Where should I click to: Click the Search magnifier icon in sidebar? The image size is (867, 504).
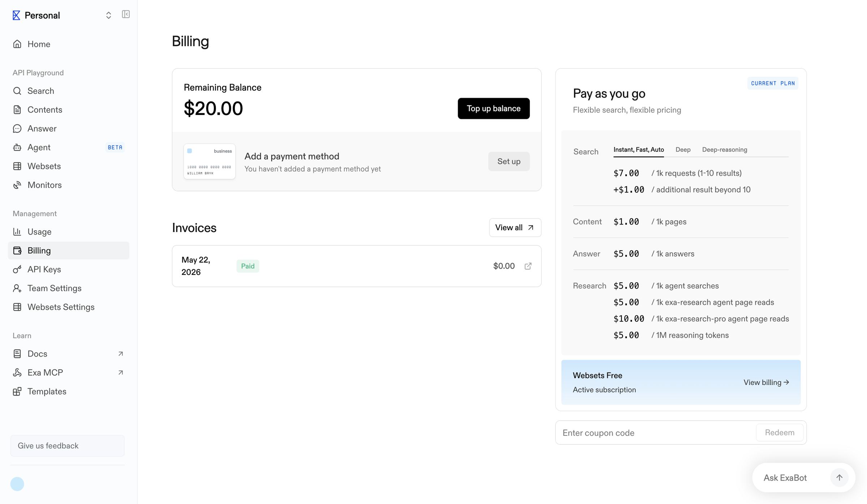[x=17, y=91]
